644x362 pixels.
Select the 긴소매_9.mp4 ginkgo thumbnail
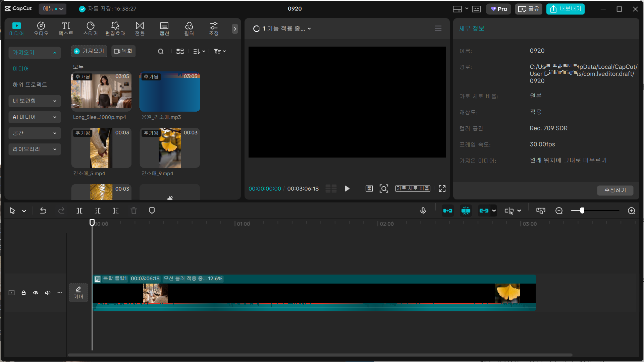tap(170, 148)
